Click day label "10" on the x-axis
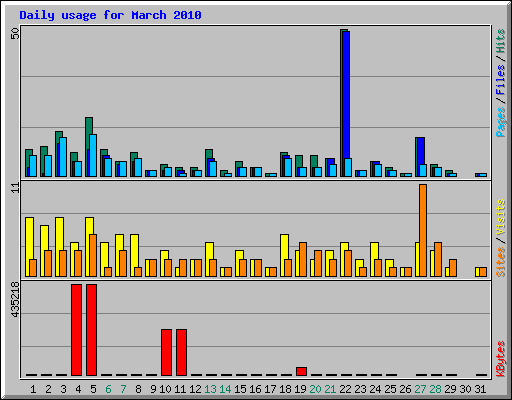Screen dimensions: 512x400 [165, 389]
